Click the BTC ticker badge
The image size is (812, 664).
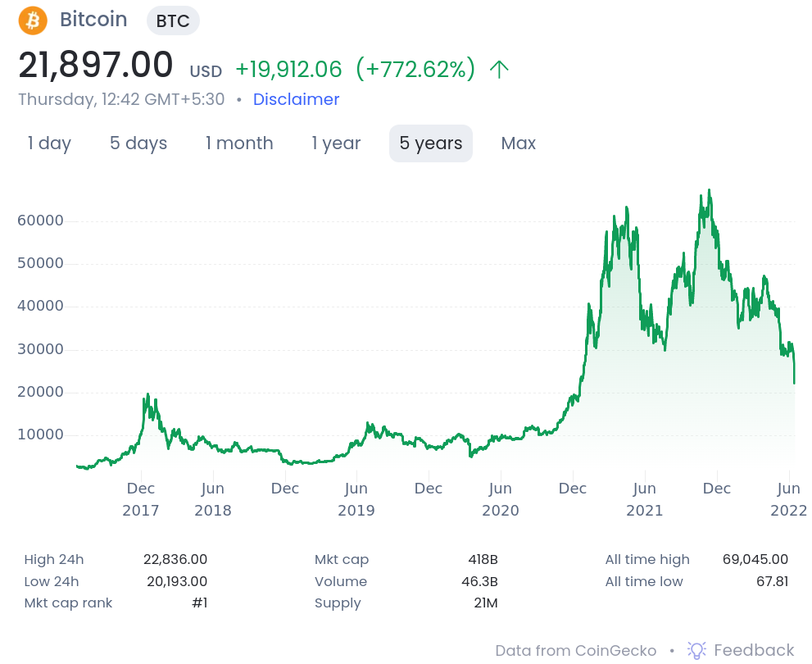coord(173,21)
